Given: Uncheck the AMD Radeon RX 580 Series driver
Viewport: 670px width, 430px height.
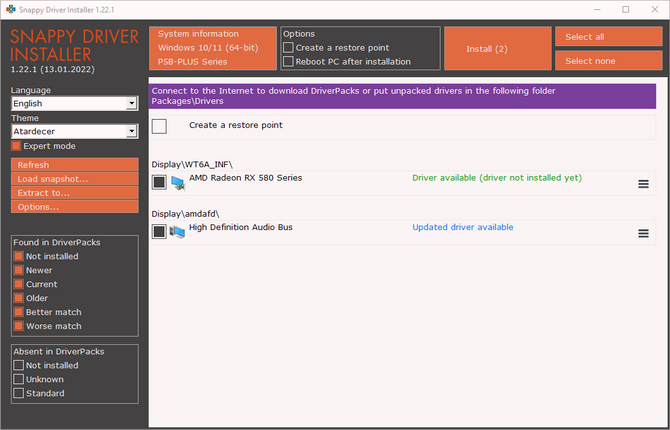Looking at the screenshot, I should [159, 183].
